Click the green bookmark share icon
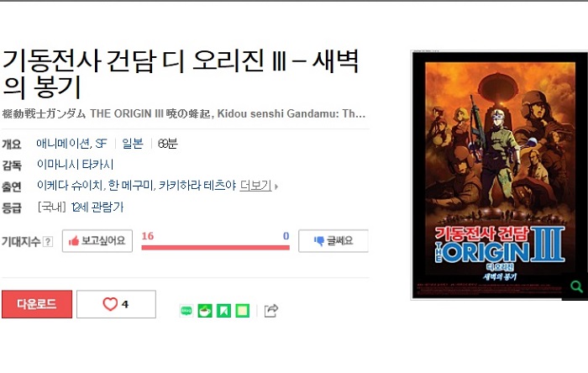Image resolution: width=588 pixels, height=373 pixels. pos(224,311)
